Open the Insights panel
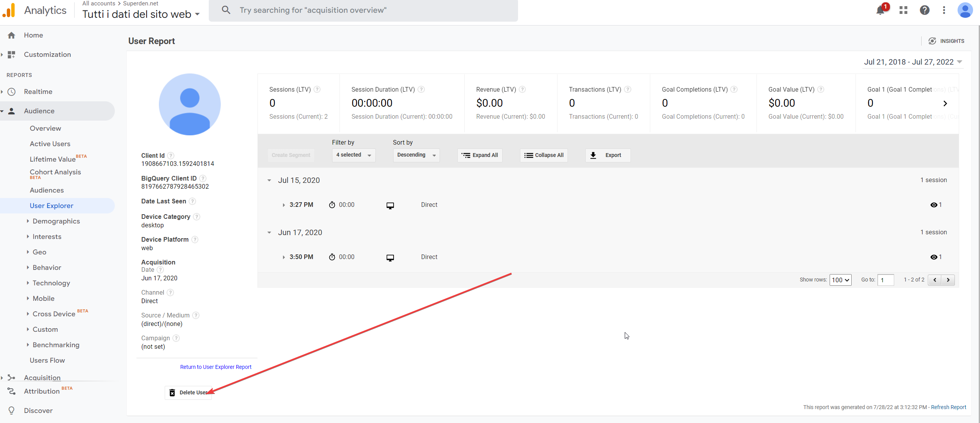Screen dimensions: 980x423 946,41
